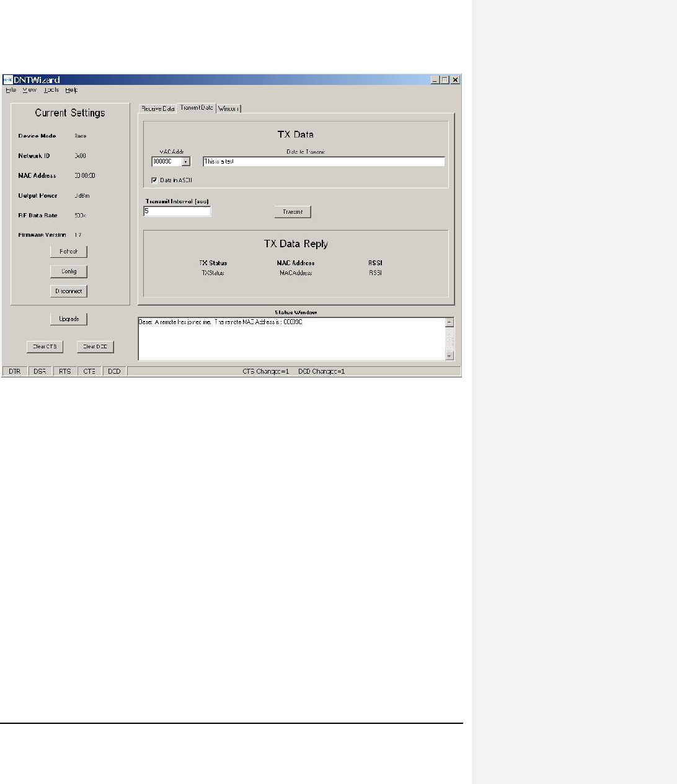Close the DNTWizard window
677x784 pixels.
click(455, 80)
